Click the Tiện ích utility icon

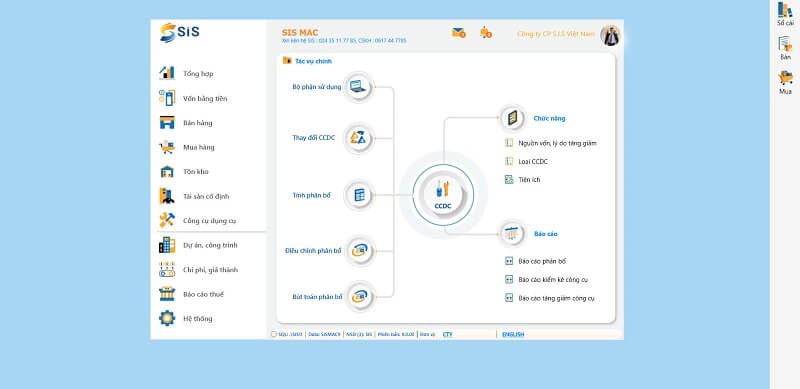tap(509, 180)
